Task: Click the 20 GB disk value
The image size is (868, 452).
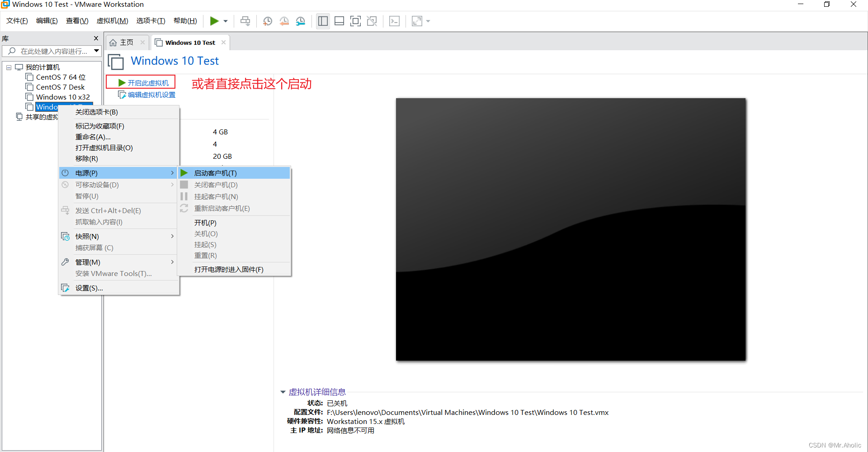Action: pos(222,156)
